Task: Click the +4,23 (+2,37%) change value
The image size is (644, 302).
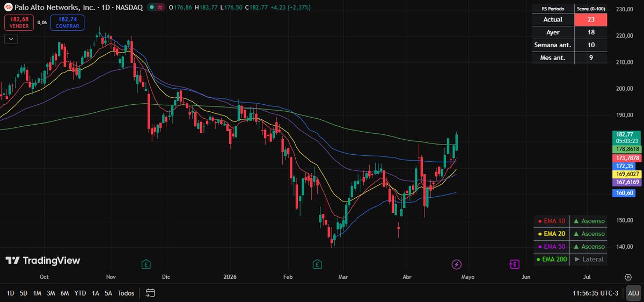Action: (290, 8)
